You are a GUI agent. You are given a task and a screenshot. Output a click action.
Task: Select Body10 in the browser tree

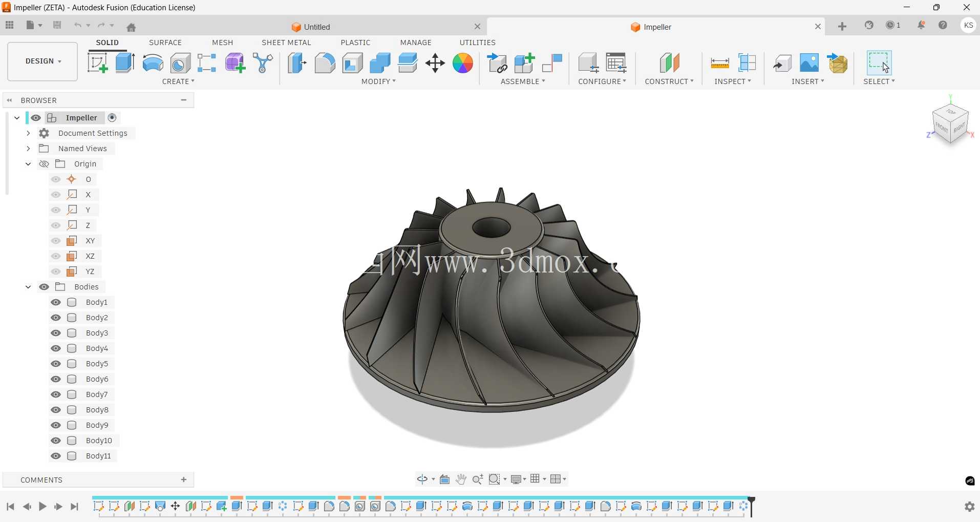click(99, 441)
